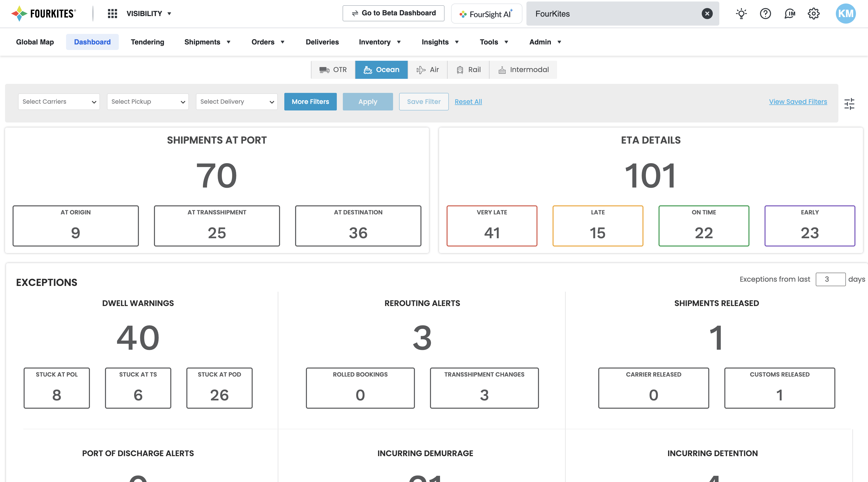The image size is (868, 482).
Task: Go to the Global Map tab
Action: [35, 42]
